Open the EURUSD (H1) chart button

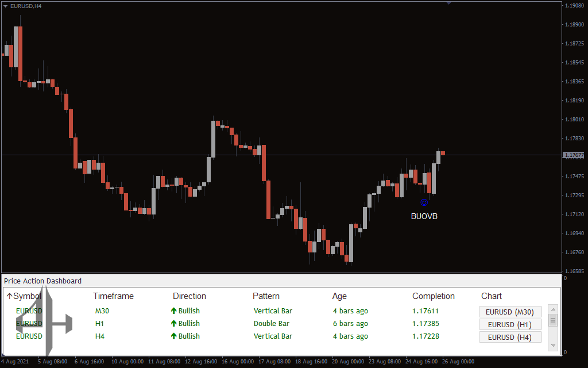pyautogui.click(x=510, y=324)
